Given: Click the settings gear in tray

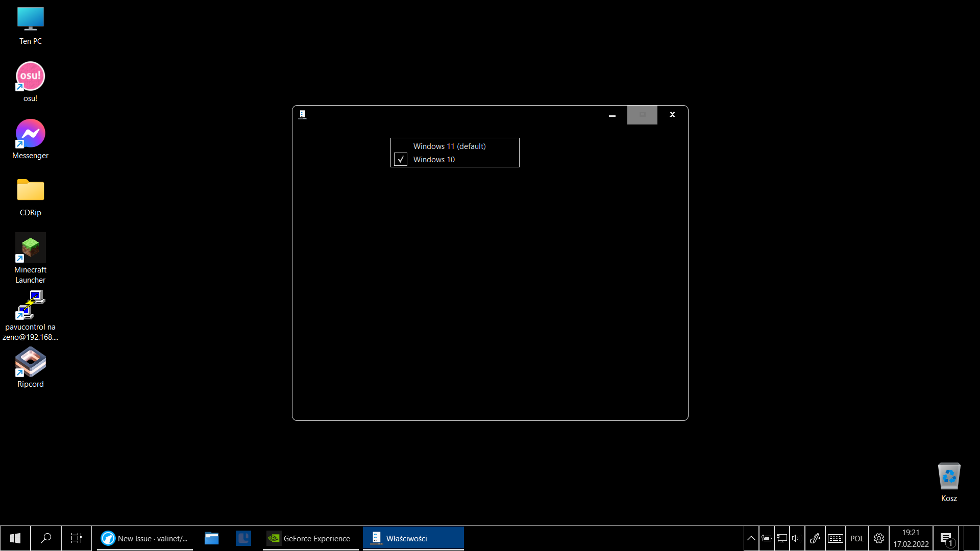Looking at the screenshot, I should tap(879, 538).
